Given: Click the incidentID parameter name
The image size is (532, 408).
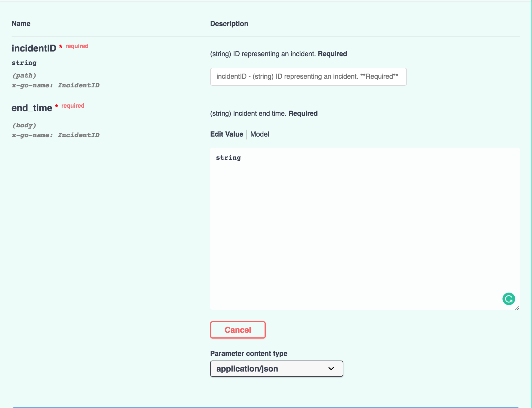Looking at the screenshot, I should [x=34, y=48].
